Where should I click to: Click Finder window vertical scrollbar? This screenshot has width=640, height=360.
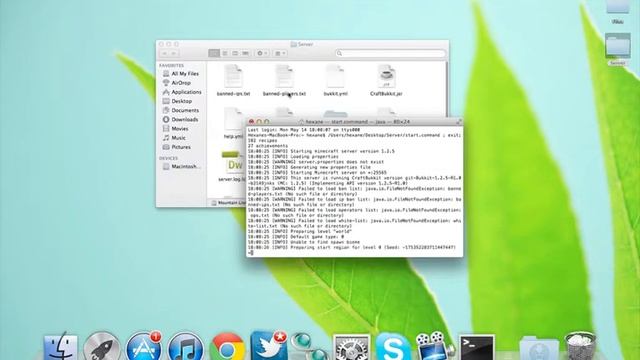447,88
